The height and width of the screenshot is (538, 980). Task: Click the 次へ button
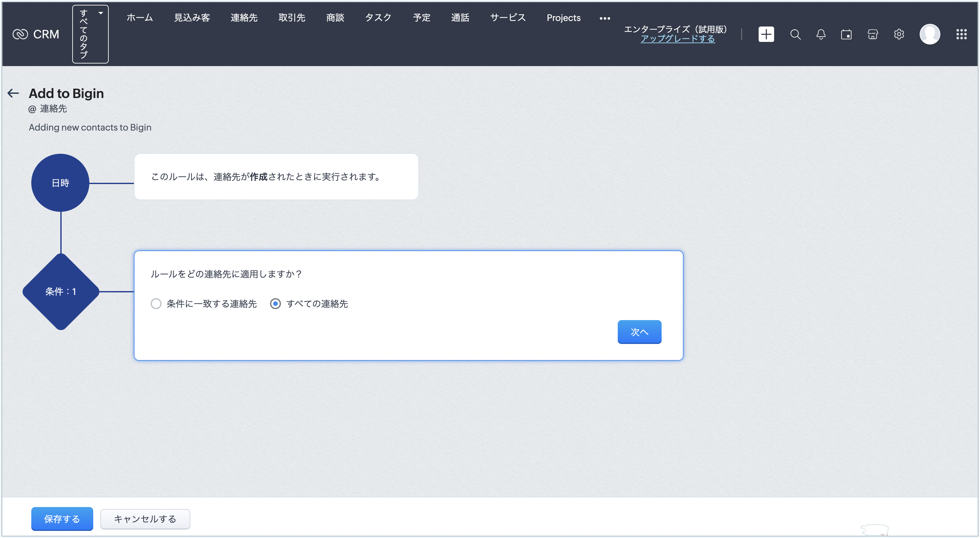tap(639, 332)
